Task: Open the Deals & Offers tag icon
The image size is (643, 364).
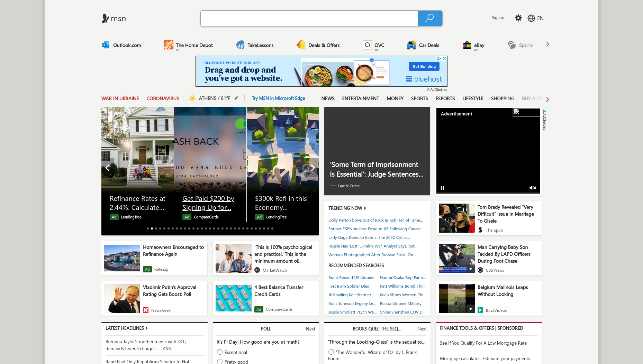Action: click(301, 45)
